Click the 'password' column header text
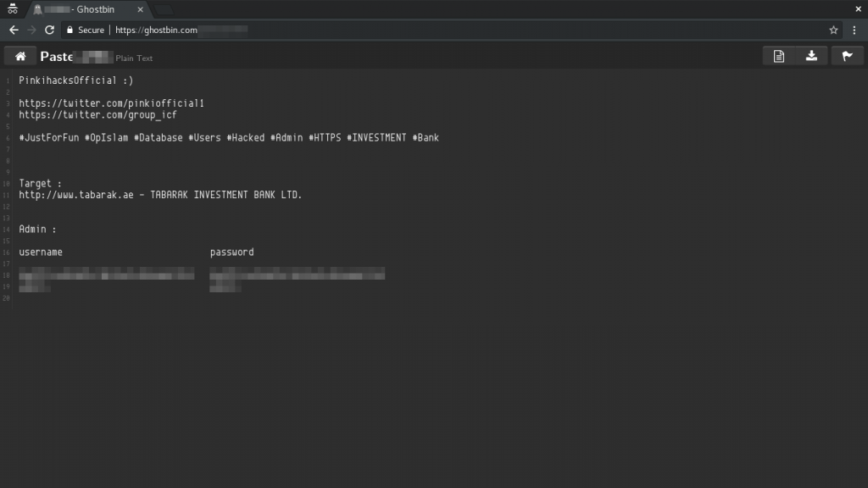868x488 pixels. tap(232, 252)
